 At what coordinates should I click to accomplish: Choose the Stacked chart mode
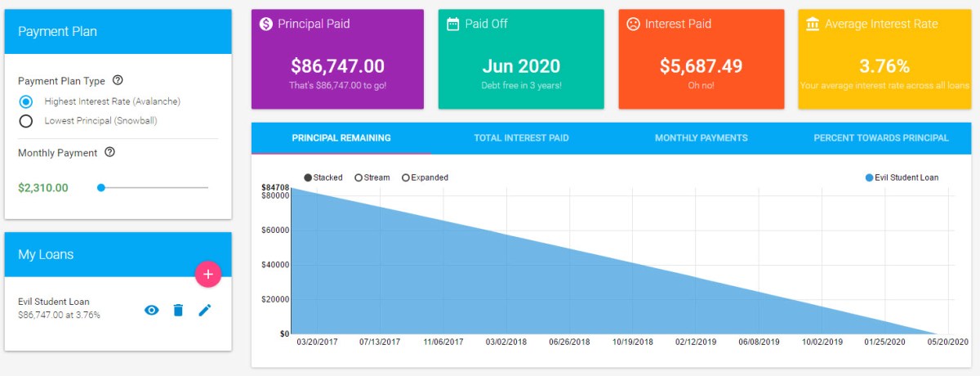tap(308, 177)
